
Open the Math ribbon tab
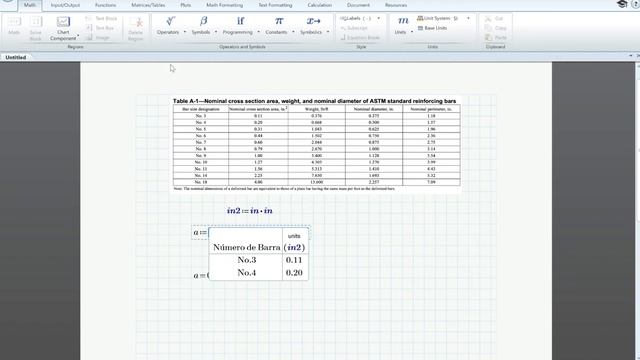coord(30,5)
